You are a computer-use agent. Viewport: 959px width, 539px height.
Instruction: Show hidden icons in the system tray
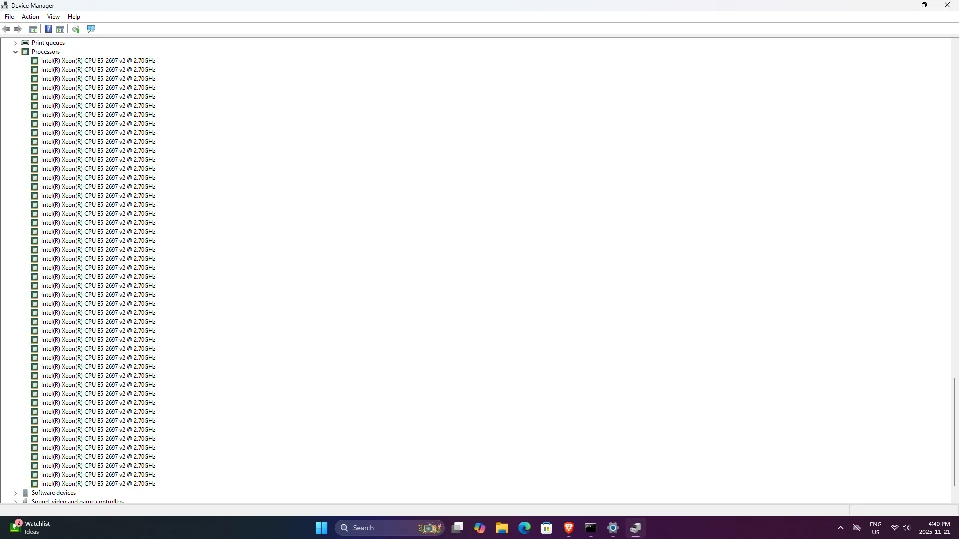(840, 528)
